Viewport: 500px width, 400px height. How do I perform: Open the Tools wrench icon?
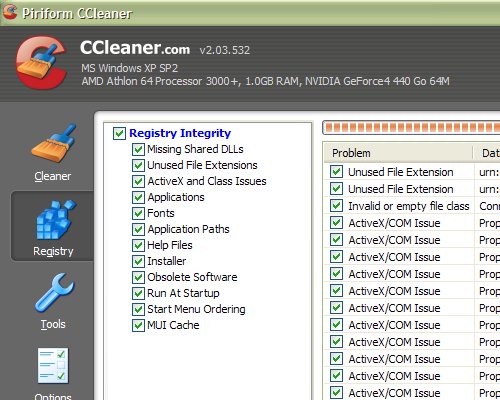pos(54,292)
